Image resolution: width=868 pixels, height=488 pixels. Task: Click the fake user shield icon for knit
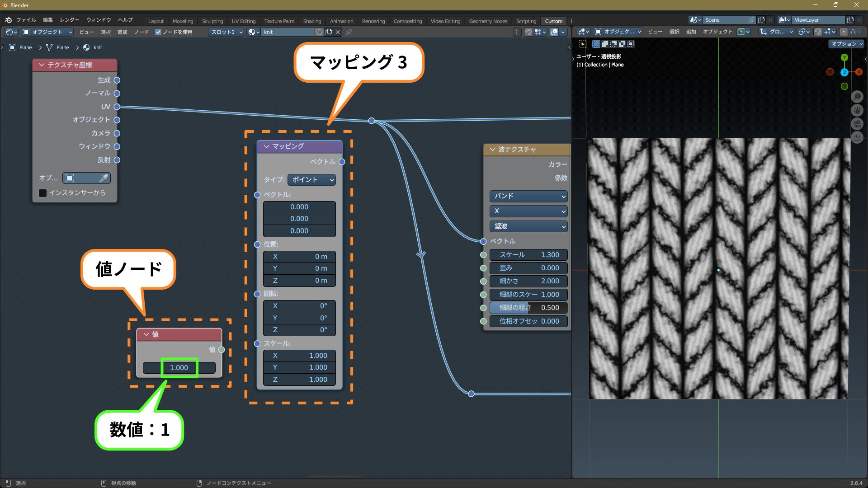[x=319, y=32]
